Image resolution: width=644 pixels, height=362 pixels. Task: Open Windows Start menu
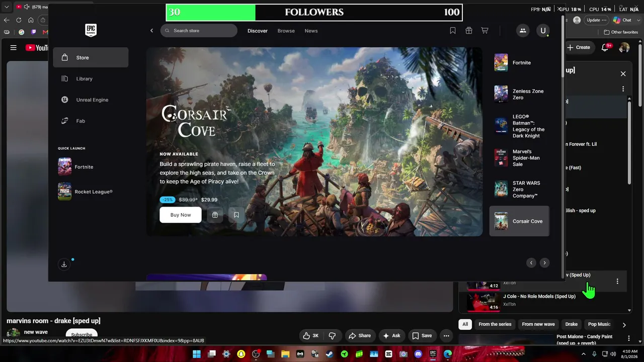click(196, 354)
